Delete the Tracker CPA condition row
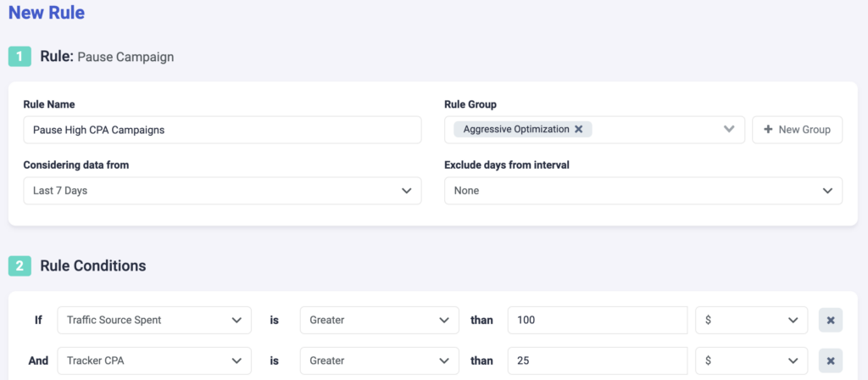This screenshot has width=868, height=380. click(831, 360)
